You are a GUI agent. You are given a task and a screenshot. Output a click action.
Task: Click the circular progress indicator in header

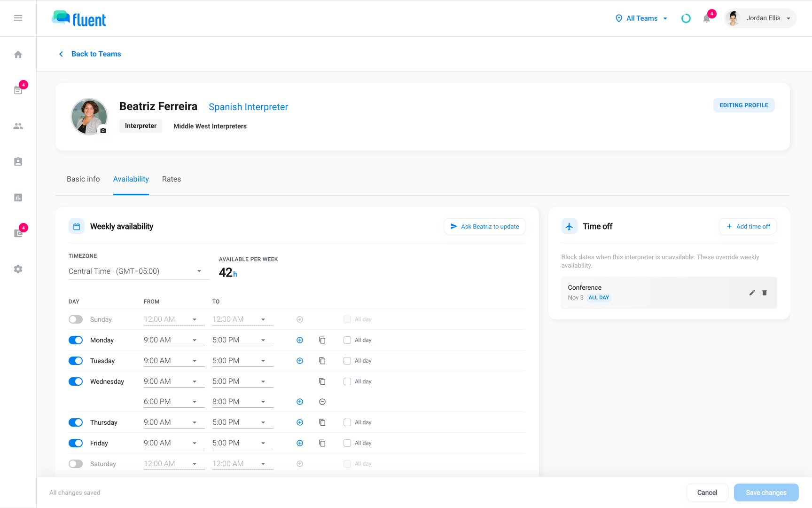[686, 18]
